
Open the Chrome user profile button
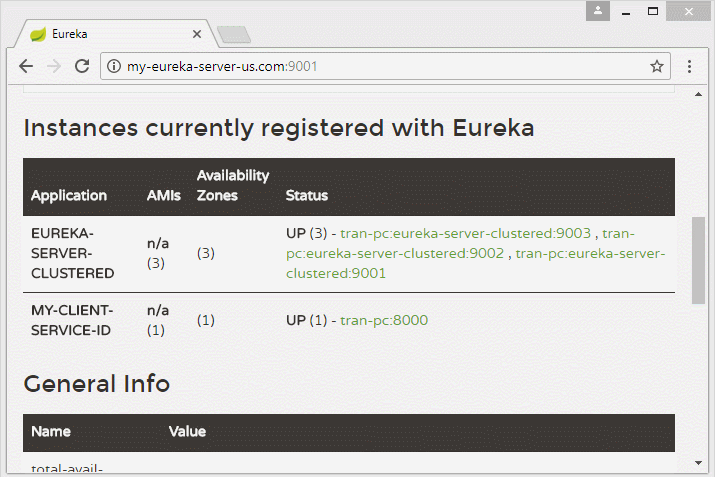click(598, 11)
